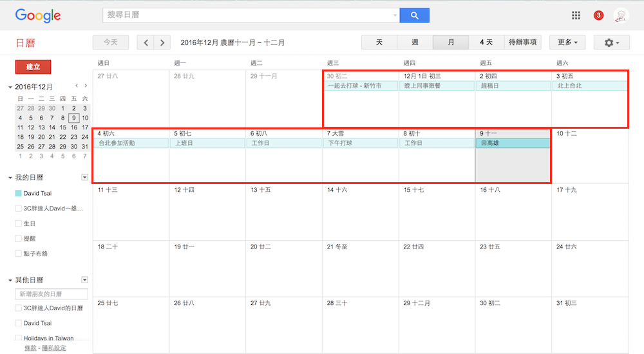Image resolution: width=644 pixels, height=354 pixels.
Task: Open the settings gear menu
Action: tap(611, 42)
